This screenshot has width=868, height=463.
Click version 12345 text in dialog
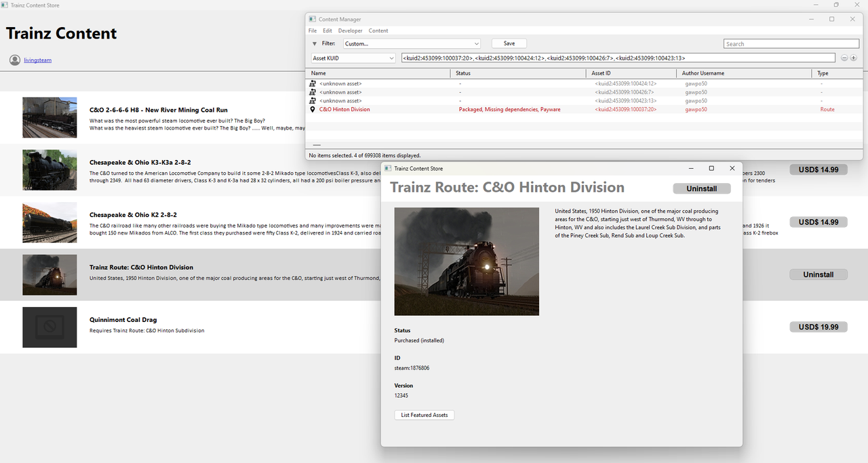coord(401,395)
